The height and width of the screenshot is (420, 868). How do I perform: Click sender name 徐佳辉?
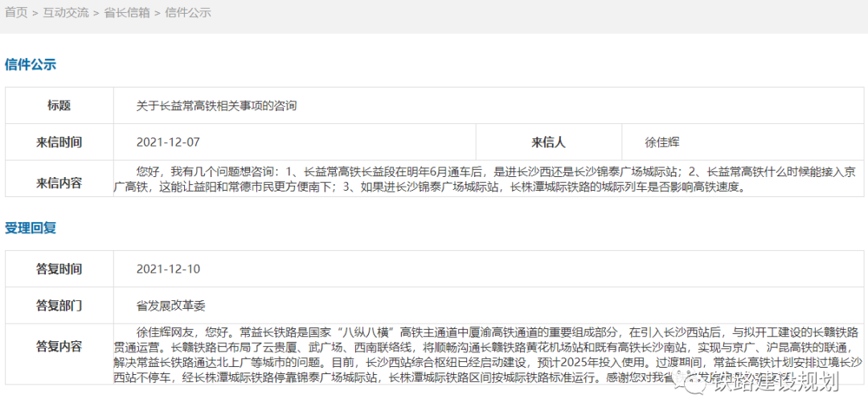click(662, 142)
